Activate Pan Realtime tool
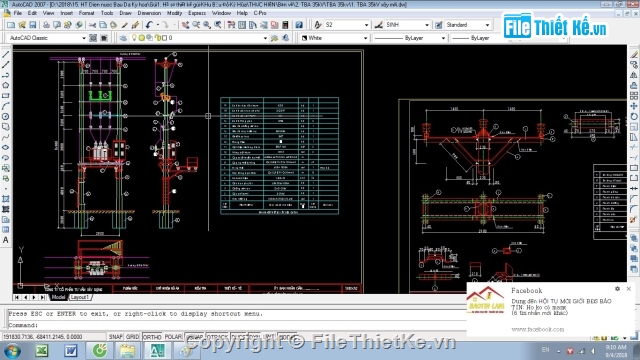The image size is (640, 360). coord(185,25)
